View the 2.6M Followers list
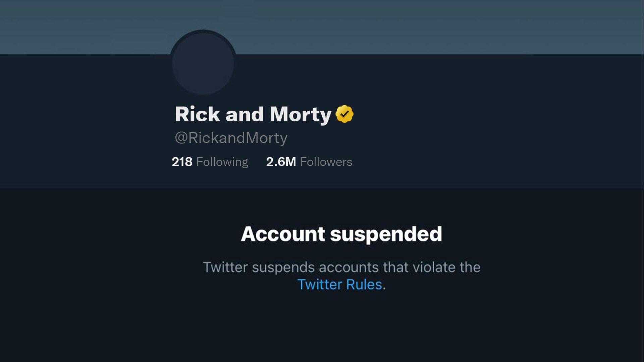The image size is (644, 362). [309, 162]
